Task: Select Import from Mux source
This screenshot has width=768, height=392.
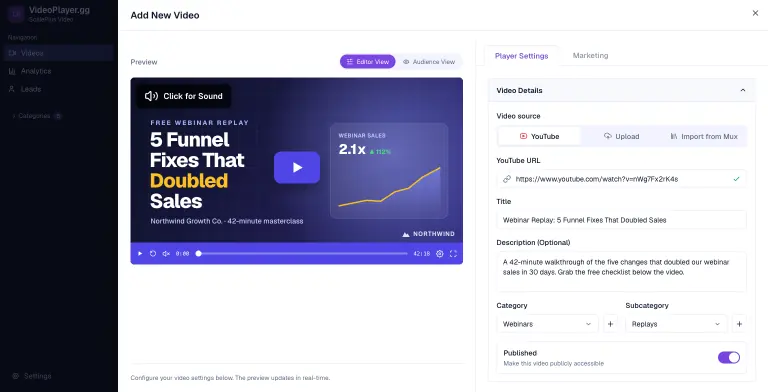Action: [x=704, y=136]
